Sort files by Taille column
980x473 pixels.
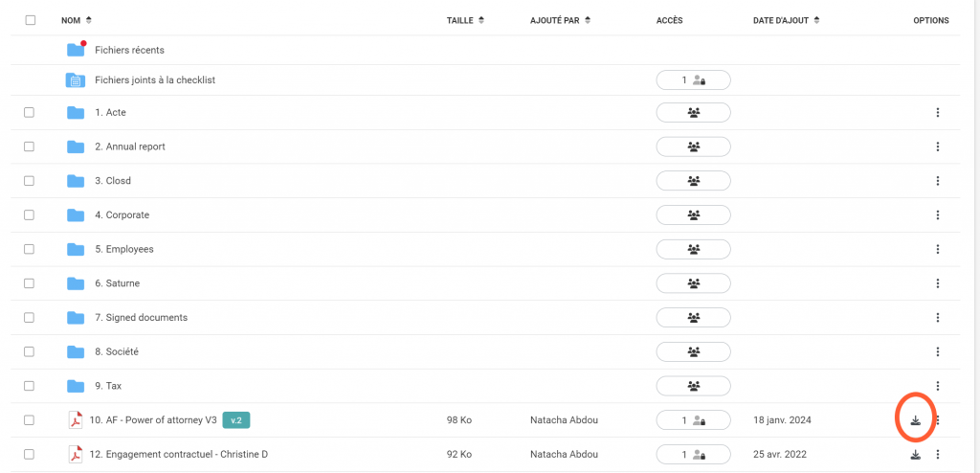[x=466, y=20]
